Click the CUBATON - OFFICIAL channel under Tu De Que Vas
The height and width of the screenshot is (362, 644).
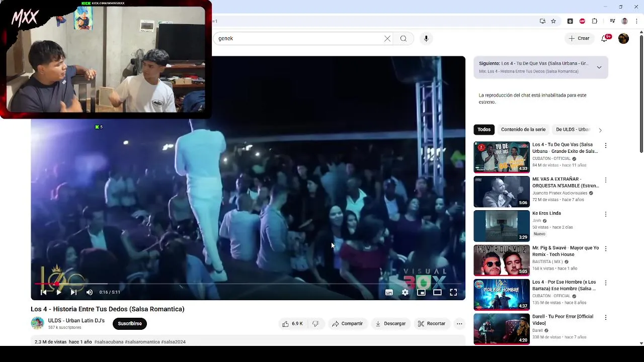[x=551, y=159]
